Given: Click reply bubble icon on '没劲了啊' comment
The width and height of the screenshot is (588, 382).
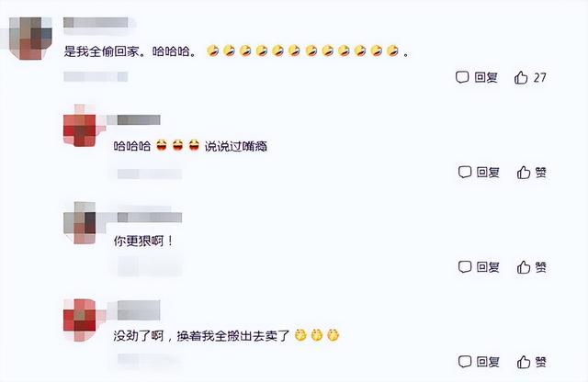Looking at the screenshot, I should tap(465, 362).
